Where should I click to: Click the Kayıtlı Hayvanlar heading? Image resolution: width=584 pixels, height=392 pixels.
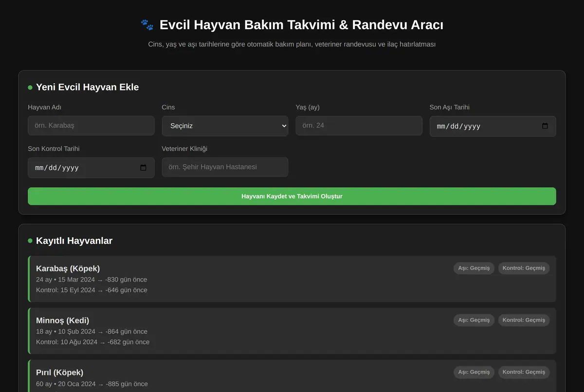click(74, 241)
